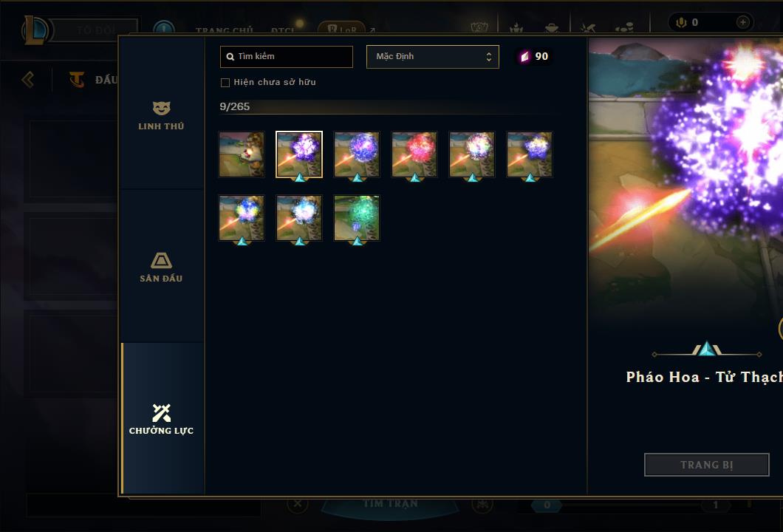Open the Mặc Định sort dropdown
This screenshot has width=783, height=532.
click(432, 57)
